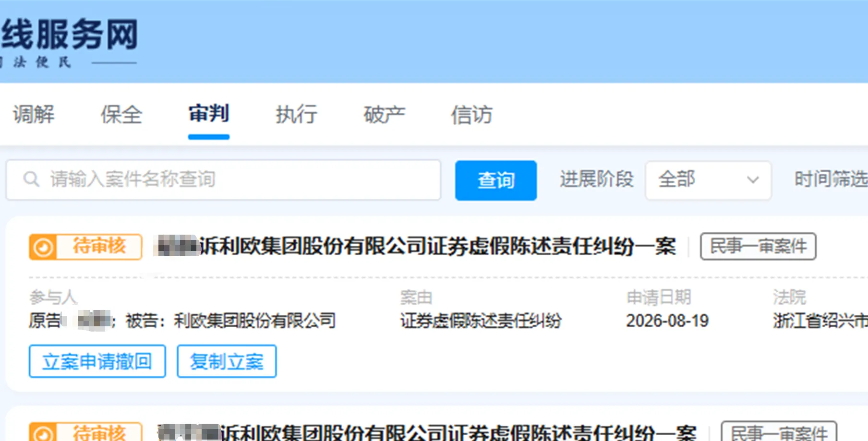Click the 复制立案 button
This screenshot has width=868, height=441.
[227, 361]
